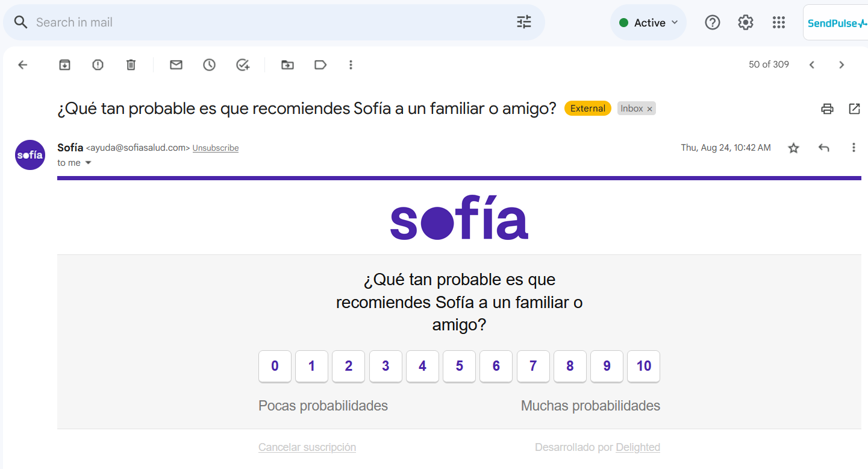Click the External tag
The height and width of the screenshot is (469, 868).
coord(587,109)
